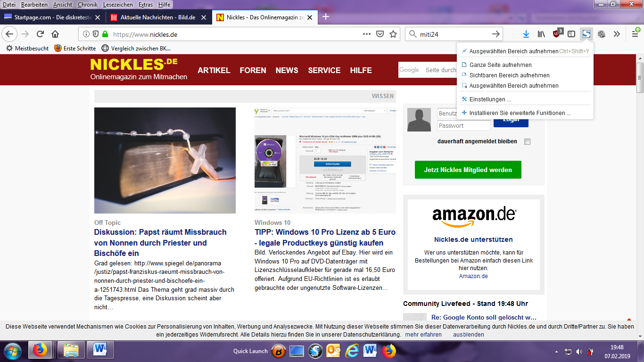Click the volume speaker tray icon
This screenshot has width=644, height=362.
tap(579, 352)
